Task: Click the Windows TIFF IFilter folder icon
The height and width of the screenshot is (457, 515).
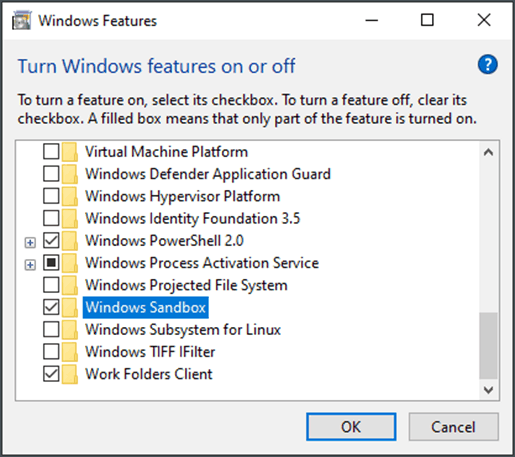Action: pos(69,352)
